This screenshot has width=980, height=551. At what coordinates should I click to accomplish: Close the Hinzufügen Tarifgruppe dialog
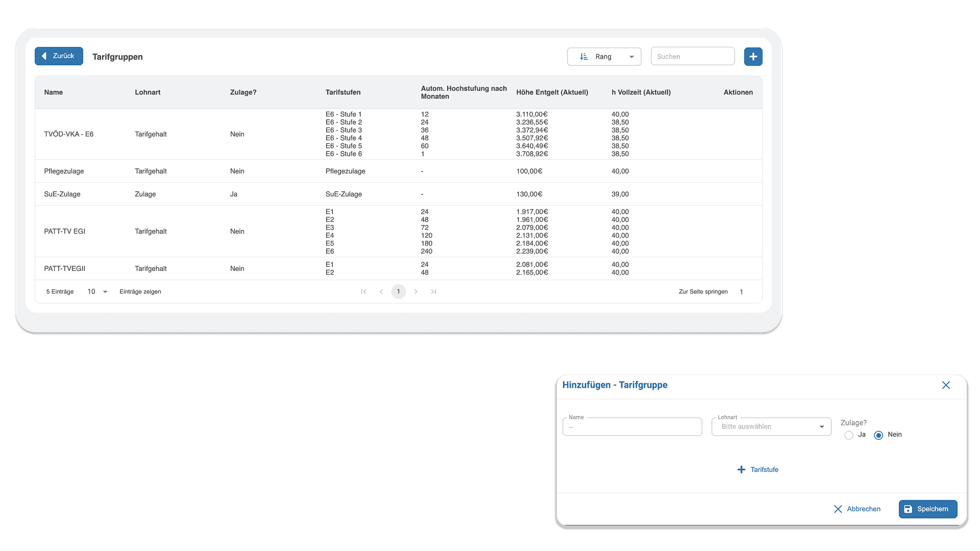(x=946, y=385)
